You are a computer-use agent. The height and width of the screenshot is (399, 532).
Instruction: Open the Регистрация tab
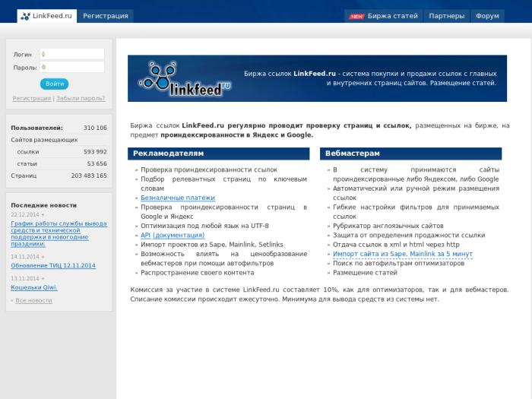[106, 16]
